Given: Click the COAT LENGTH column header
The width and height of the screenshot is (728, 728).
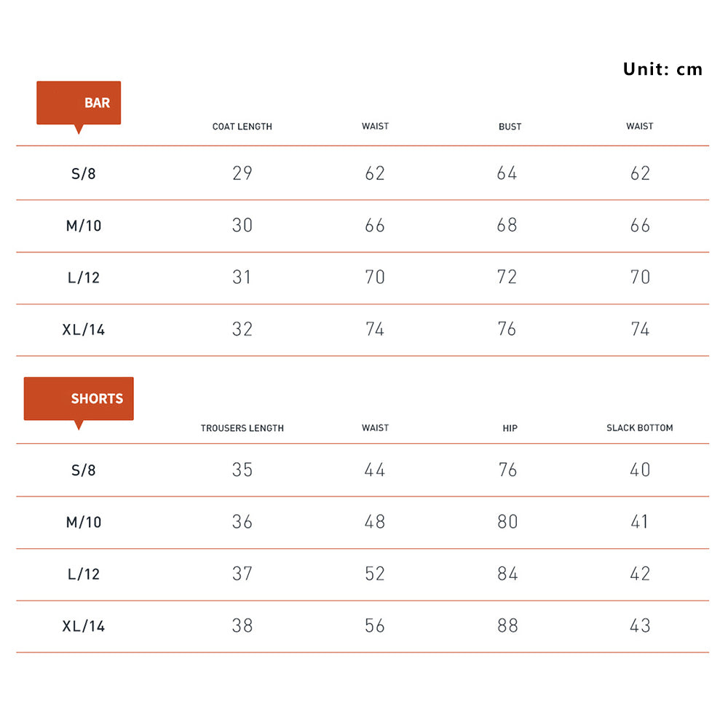Looking at the screenshot, I should pyautogui.click(x=242, y=127).
